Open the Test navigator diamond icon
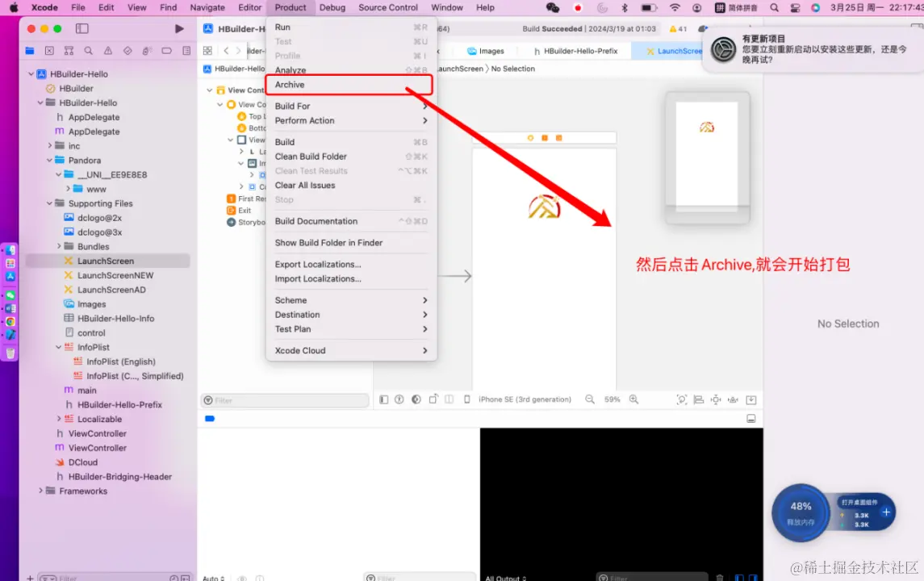The height and width of the screenshot is (581, 924). tap(128, 51)
